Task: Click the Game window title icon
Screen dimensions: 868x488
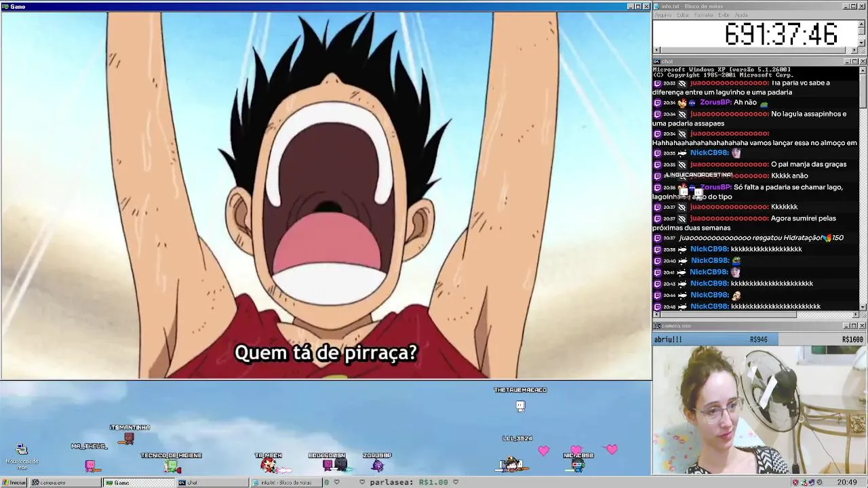Action: 5,6
